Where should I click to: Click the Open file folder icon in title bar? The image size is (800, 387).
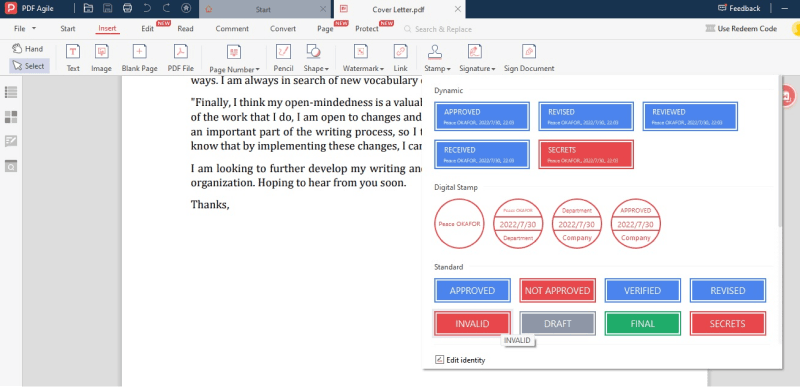tap(88, 8)
